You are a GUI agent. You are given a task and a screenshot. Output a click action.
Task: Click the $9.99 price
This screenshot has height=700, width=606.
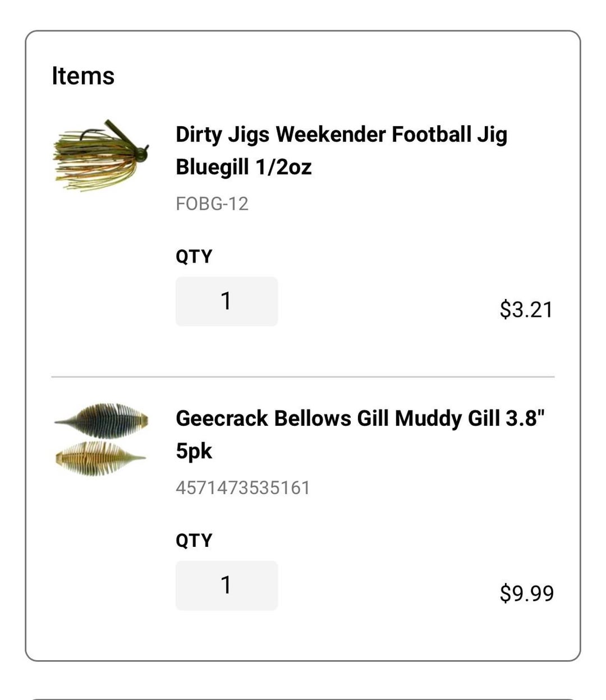coord(526,593)
